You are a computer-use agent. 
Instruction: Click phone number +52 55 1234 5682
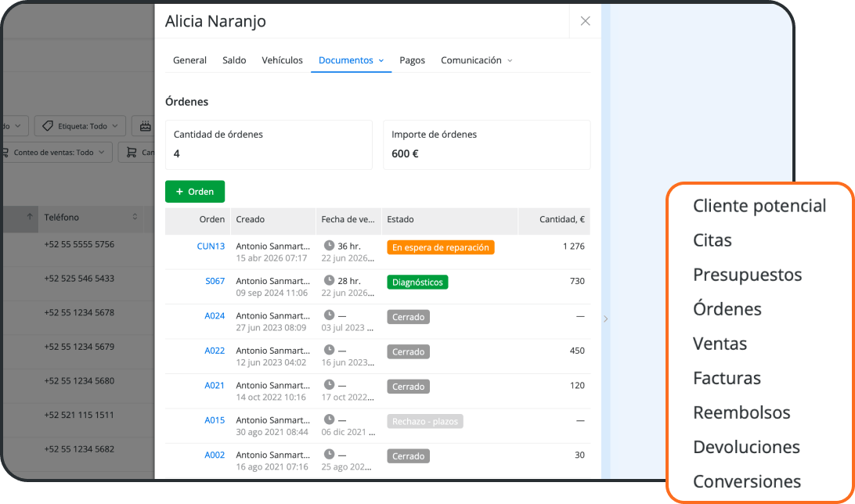coord(79,449)
